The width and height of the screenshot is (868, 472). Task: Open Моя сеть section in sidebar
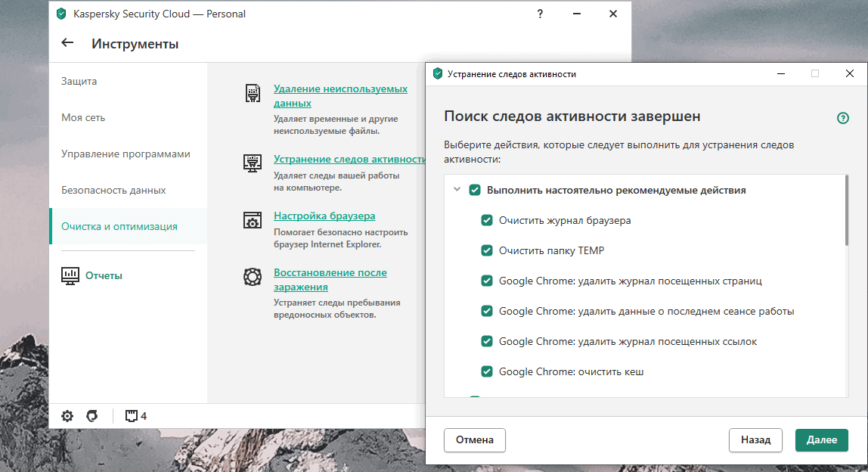pyautogui.click(x=128, y=117)
